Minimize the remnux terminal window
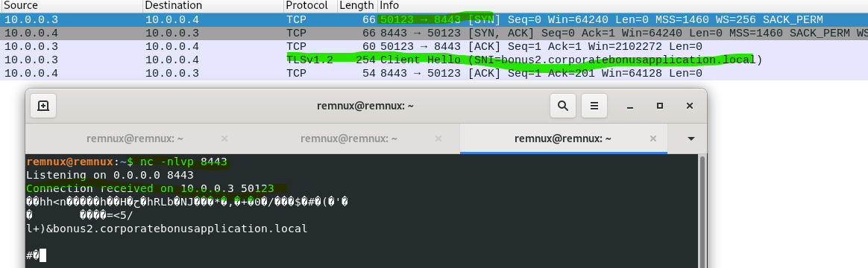 [630, 106]
